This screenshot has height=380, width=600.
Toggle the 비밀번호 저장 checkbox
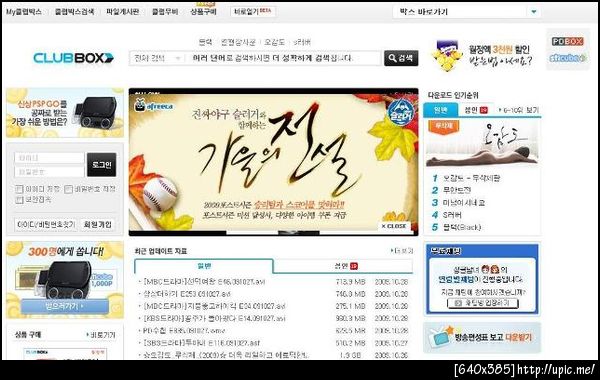pyautogui.click(x=68, y=189)
